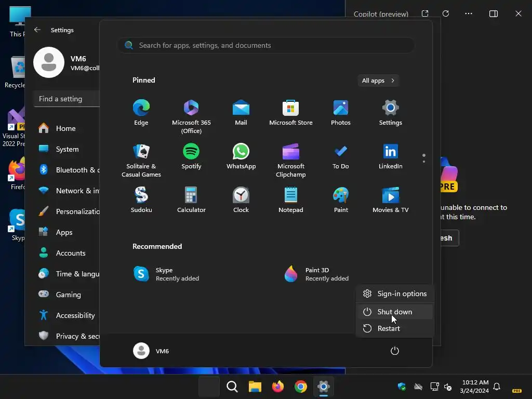The height and width of the screenshot is (399, 532).
Task: Launch the Photos app
Action: click(x=341, y=113)
